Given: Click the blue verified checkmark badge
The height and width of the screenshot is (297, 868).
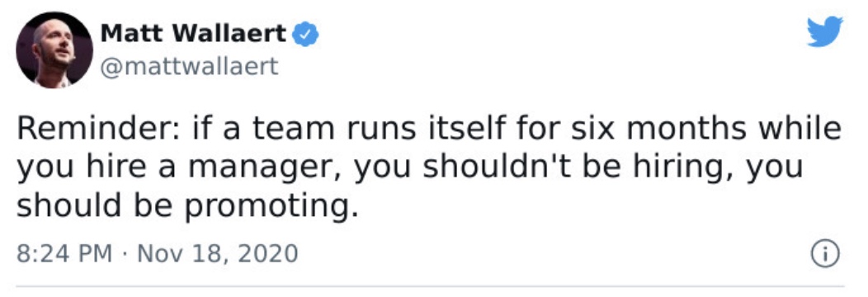Looking at the screenshot, I should click(x=305, y=35).
